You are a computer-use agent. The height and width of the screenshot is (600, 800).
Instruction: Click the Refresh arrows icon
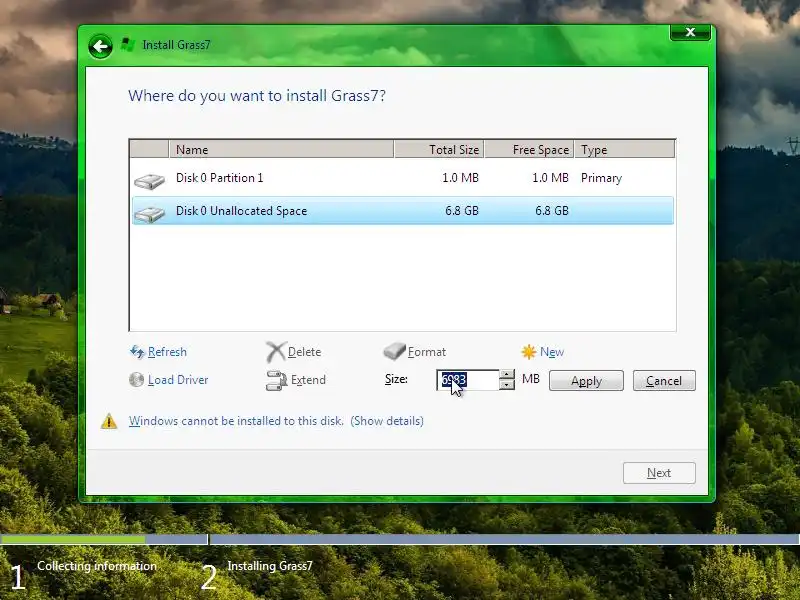137,352
